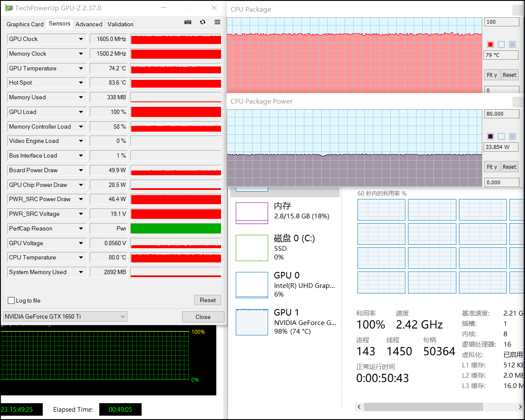Toggle the dark purple series box in CPU Package Power

[490, 136]
